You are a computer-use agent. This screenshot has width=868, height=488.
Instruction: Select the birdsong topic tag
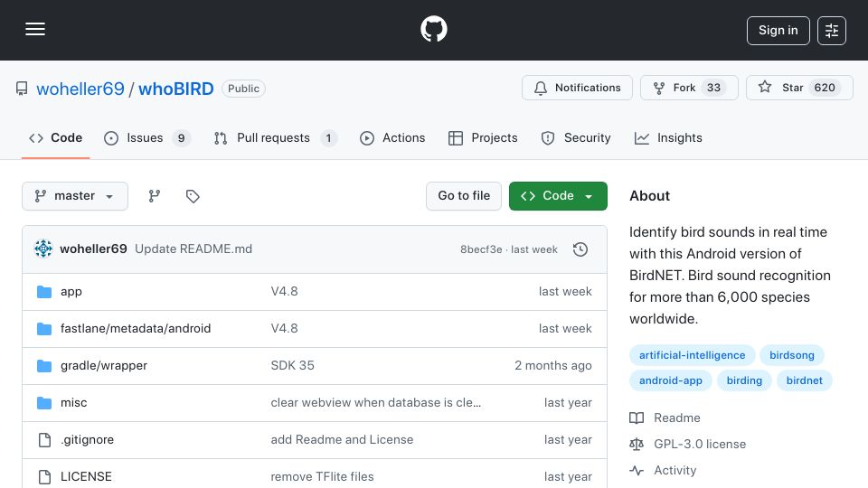[792, 355]
